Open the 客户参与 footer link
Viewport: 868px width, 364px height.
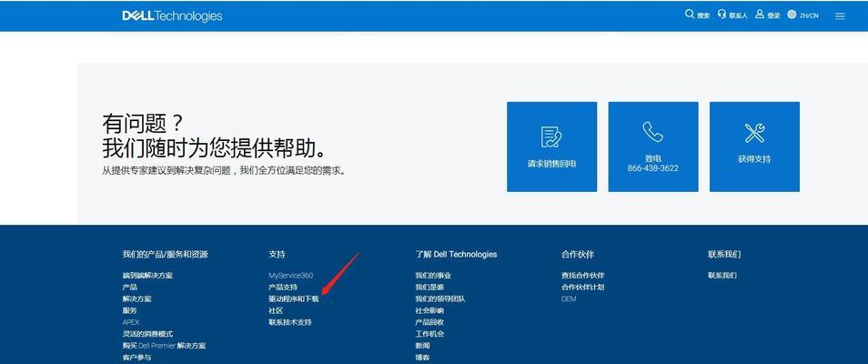[136, 358]
